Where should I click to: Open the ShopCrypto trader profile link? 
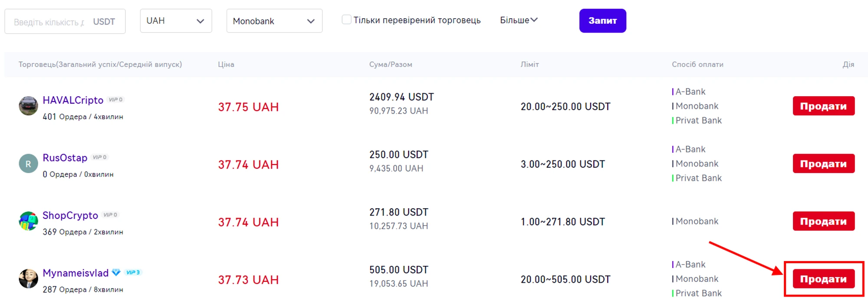point(70,216)
